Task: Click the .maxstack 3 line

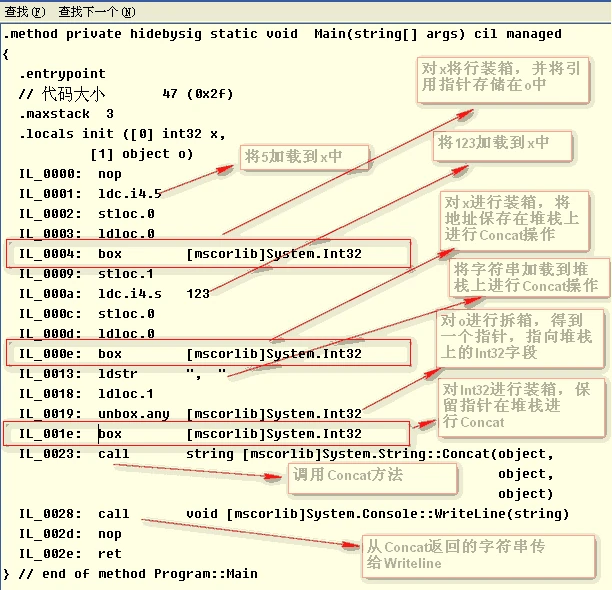Action: tap(66, 114)
